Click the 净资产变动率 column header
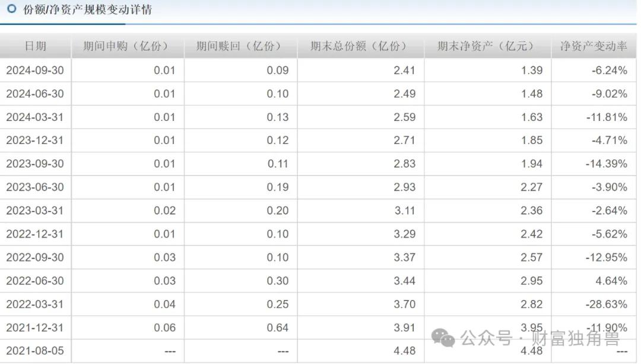 point(594,46)
